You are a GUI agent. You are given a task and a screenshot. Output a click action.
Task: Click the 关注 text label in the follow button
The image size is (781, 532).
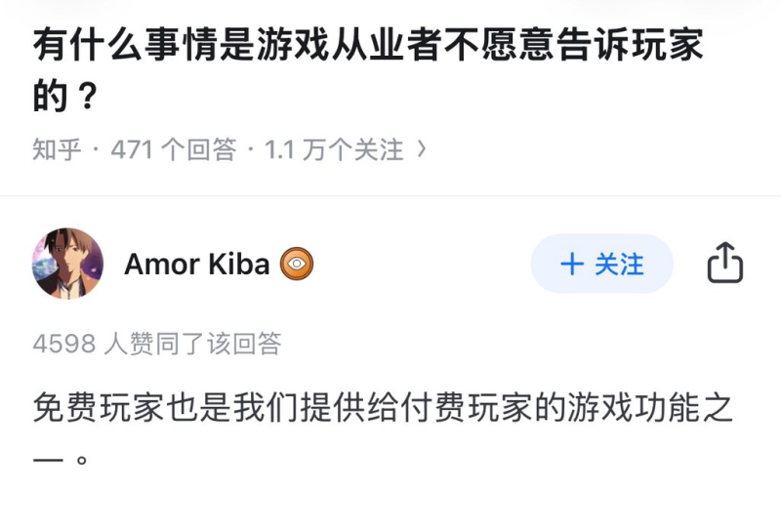(619, 264)
